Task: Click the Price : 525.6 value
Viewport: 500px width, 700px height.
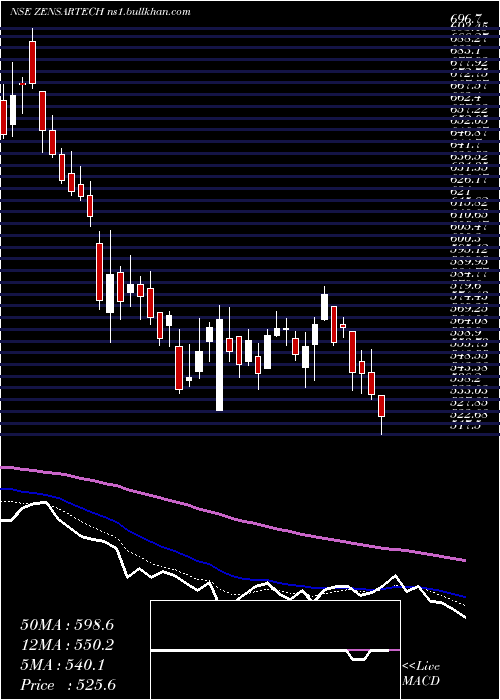Action: [x=67, y=685]
